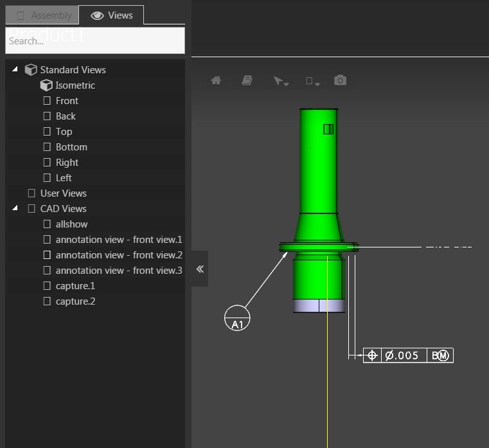This screenshot has width=489, height=448.
Task: Open the capture.1 CAD view
Action: pyautogui.click(x=75, y=286)
